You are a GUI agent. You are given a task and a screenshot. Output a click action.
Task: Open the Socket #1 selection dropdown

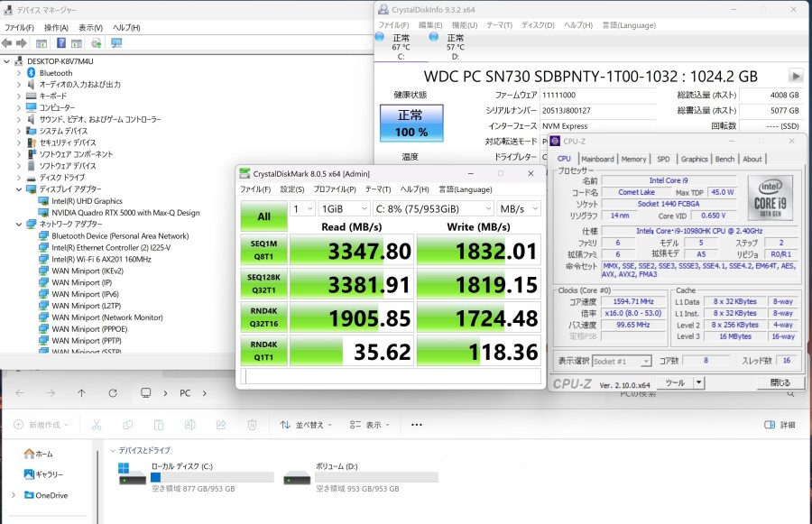tap(622, 361)
